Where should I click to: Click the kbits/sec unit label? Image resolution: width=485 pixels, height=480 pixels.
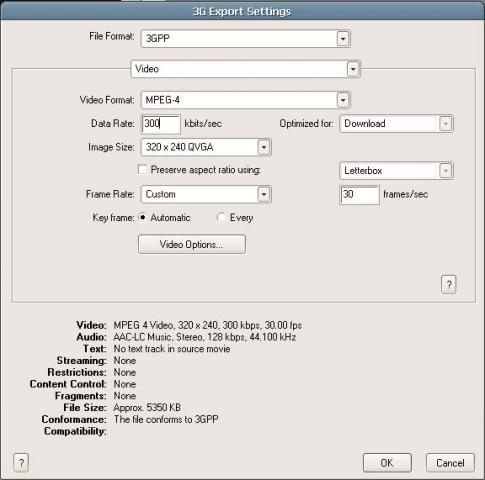tap(203, 124)
